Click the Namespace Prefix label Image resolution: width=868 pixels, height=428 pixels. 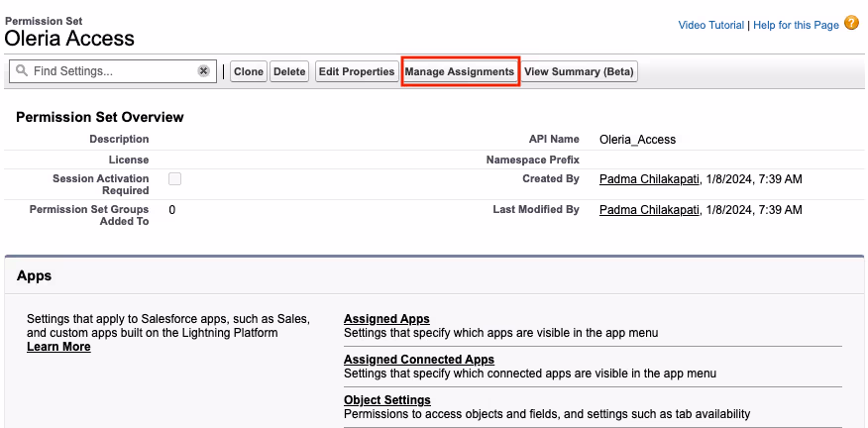pos(532,160)
